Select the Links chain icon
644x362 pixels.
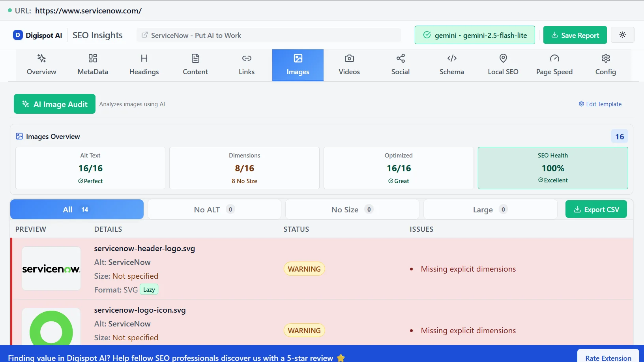(x=246, y=58)
